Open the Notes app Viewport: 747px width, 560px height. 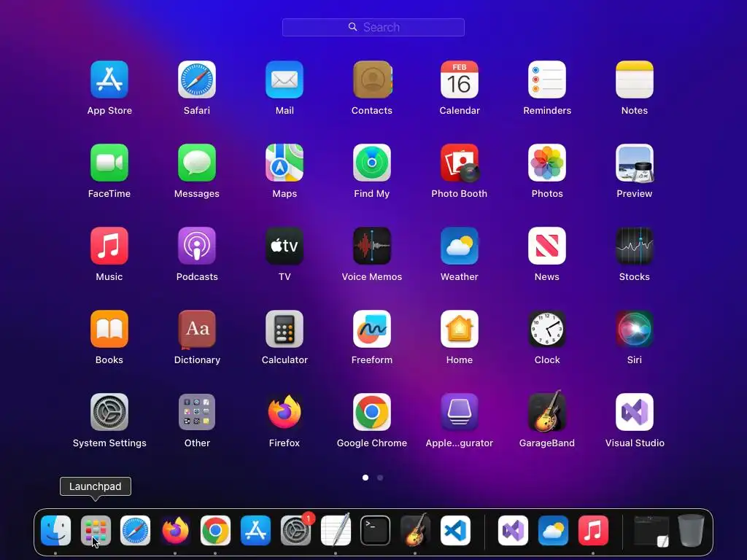(635, 79)
